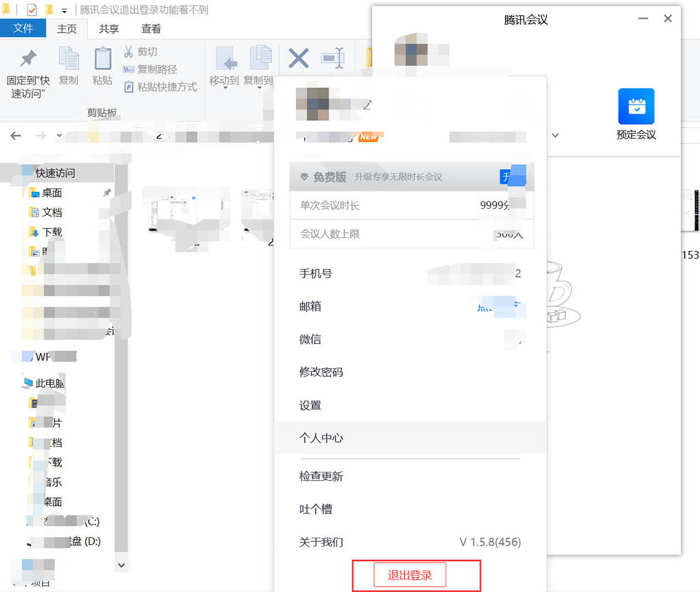
Task: Click the Explorer Back arrow
Action: (16, 135)
